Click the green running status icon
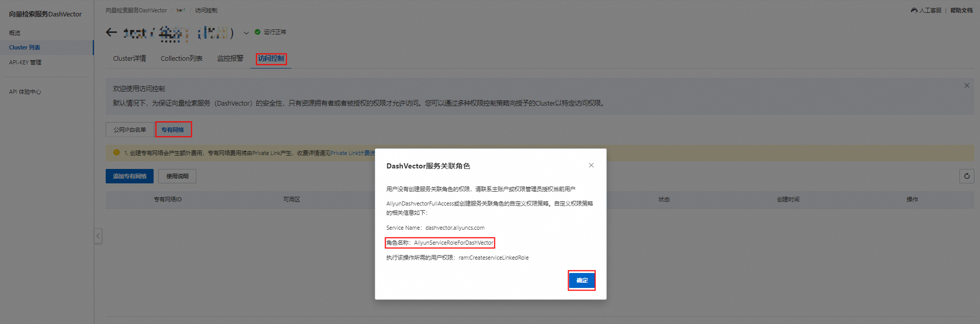This screenshot has height=324, width=980. [258, 32]
